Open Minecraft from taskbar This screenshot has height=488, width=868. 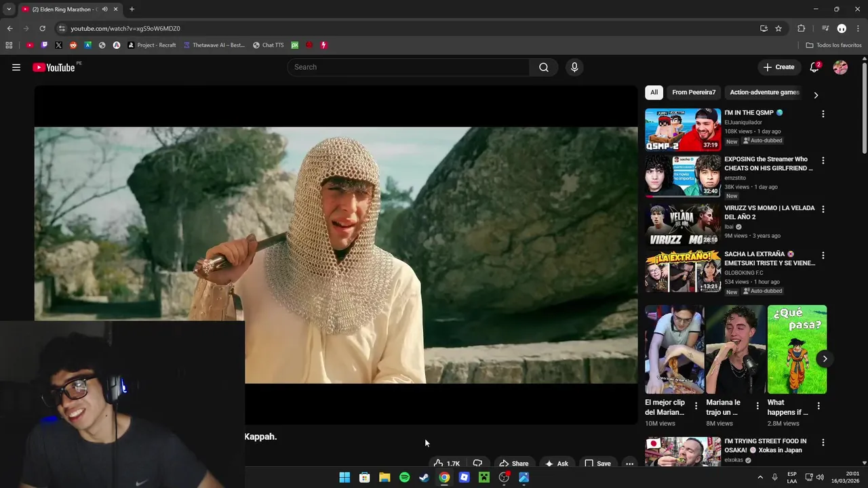(484, 477)
